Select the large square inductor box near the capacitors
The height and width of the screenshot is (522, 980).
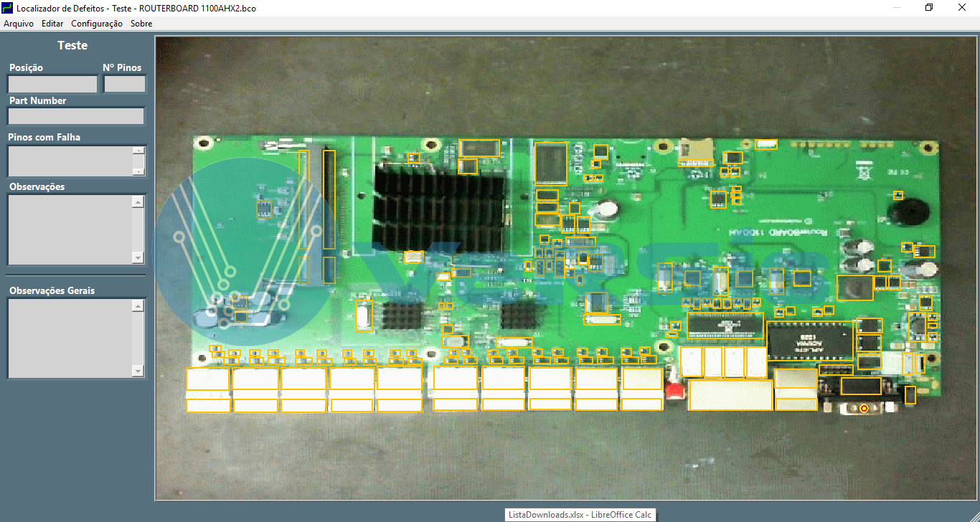point(855,288)
